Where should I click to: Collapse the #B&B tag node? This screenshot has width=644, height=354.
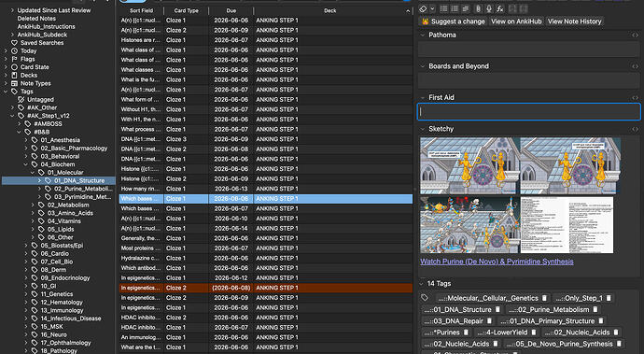[x=19, y=132]
